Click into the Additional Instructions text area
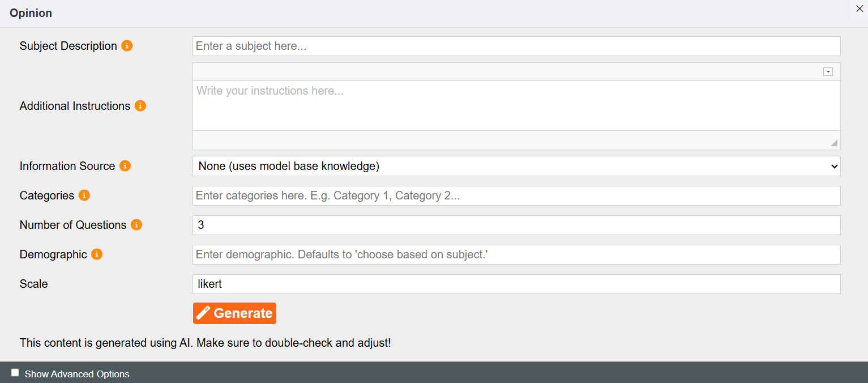Viewport: 868px width, 383px height. [516, 106]
